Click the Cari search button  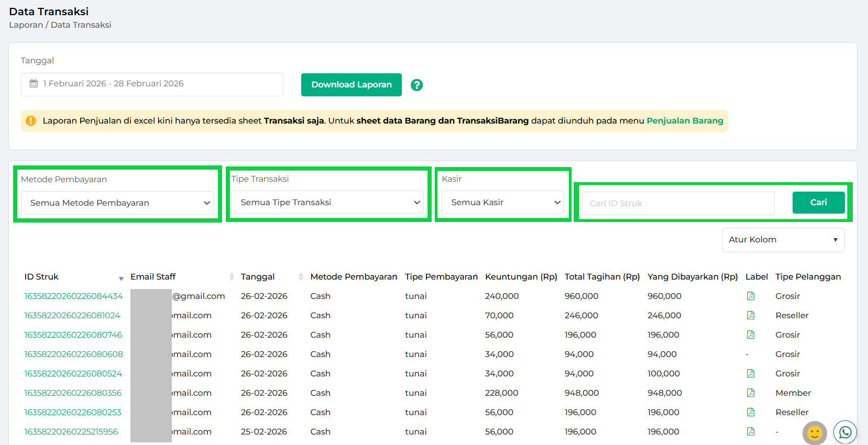(x=818, y=203)
